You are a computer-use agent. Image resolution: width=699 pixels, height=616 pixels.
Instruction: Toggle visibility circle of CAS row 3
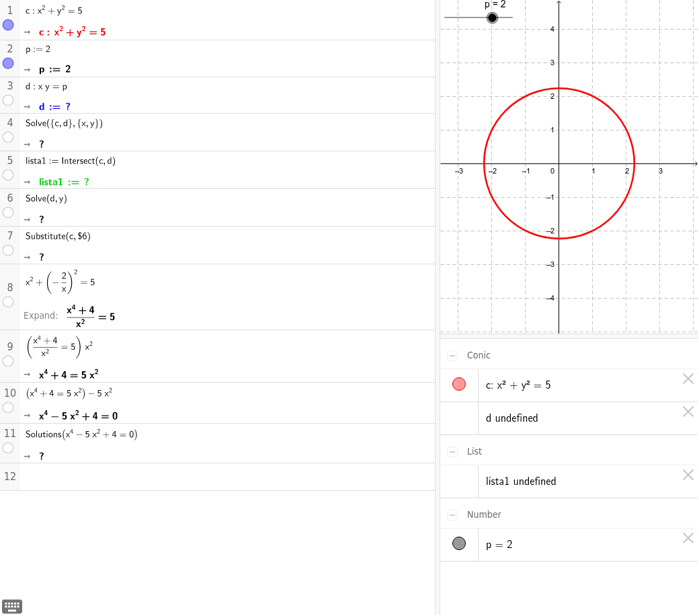(x=8, y=100)
